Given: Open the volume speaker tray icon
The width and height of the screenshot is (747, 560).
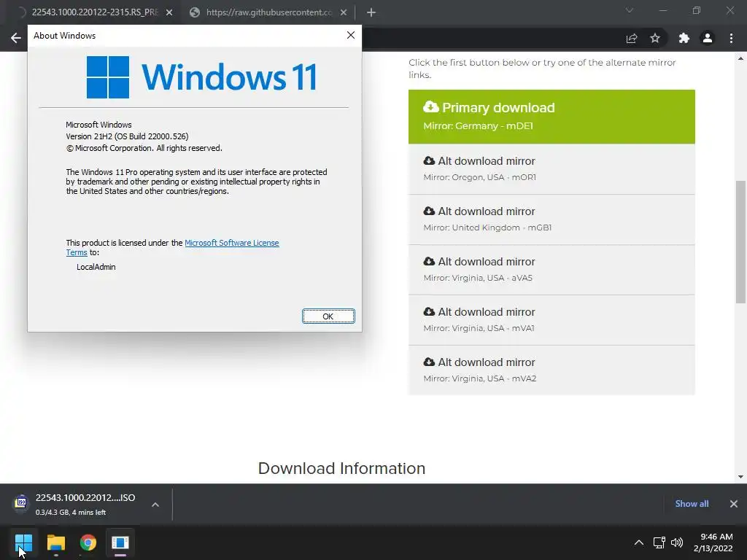Looking at the screenshot, I should click(676, 542).
